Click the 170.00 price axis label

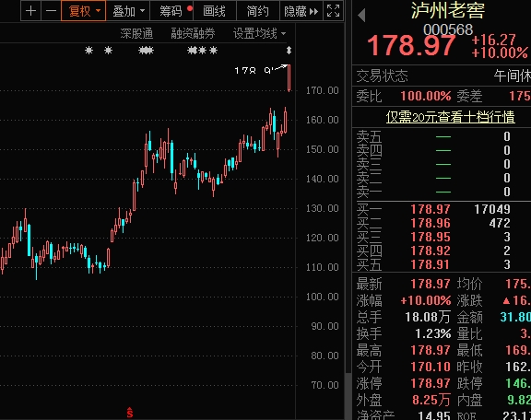(x=322, y=90)
